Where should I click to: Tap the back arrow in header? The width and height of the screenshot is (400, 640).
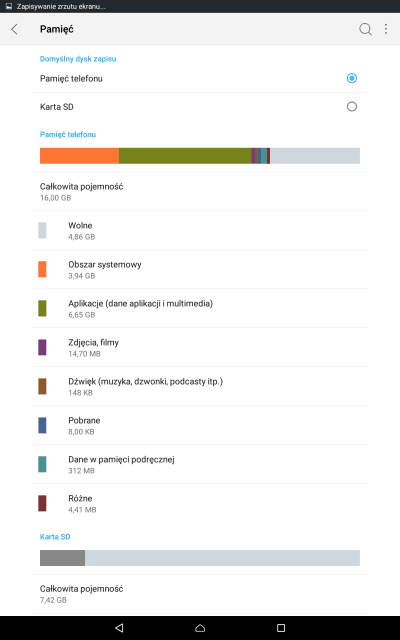[x=15, y=29]
